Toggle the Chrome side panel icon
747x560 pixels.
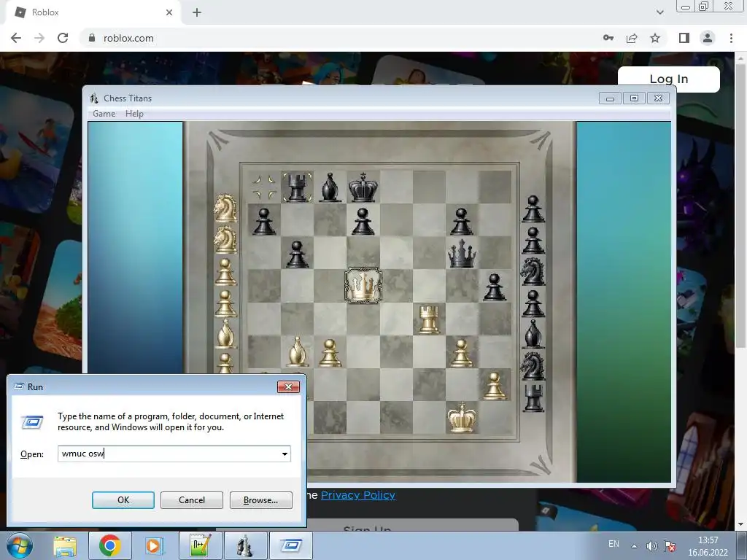[x=684, y=38]
